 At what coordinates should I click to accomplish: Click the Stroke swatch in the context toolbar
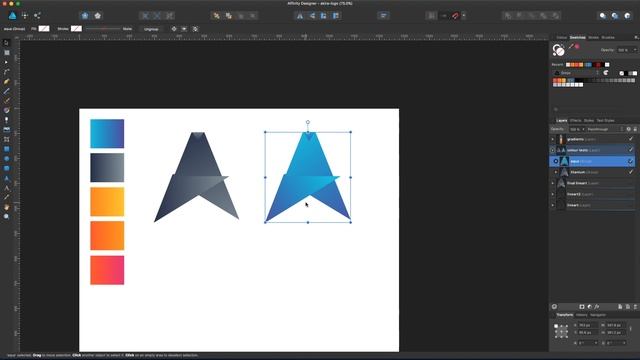(x=76, y=29)
